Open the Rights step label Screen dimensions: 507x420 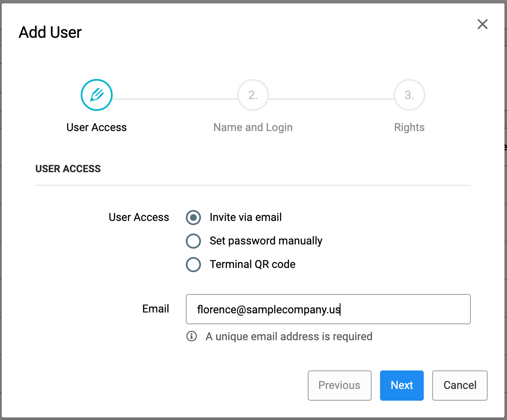(409, 127)
